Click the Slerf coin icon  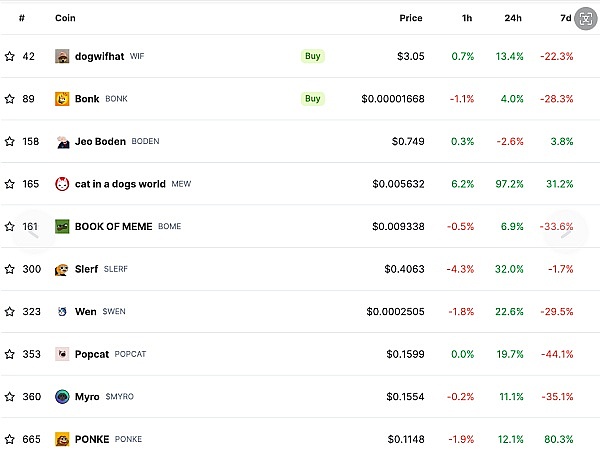coord(62,269)
